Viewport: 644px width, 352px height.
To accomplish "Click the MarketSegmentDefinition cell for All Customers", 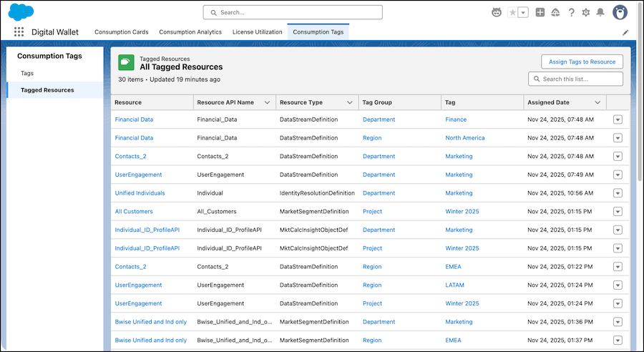I will pos(314,212).
